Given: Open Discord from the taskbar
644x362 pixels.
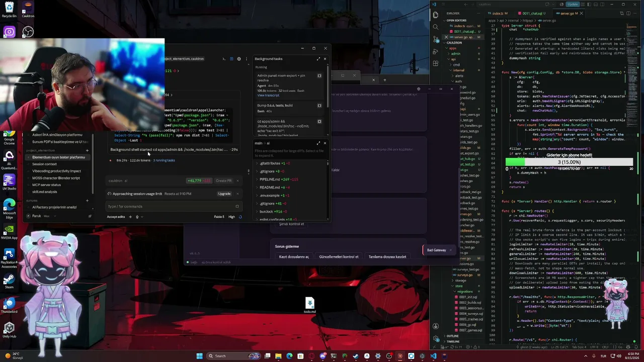Looking at the screenshot, I should pos(323,356).
